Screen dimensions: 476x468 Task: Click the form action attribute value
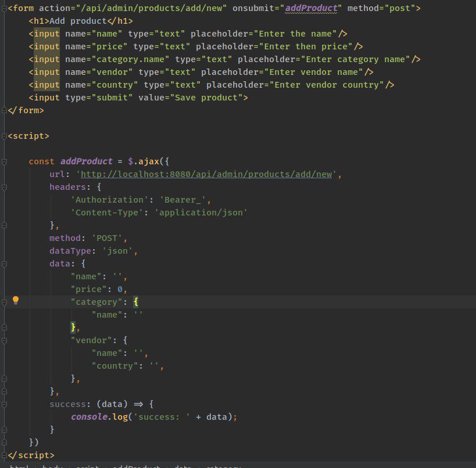151,8
